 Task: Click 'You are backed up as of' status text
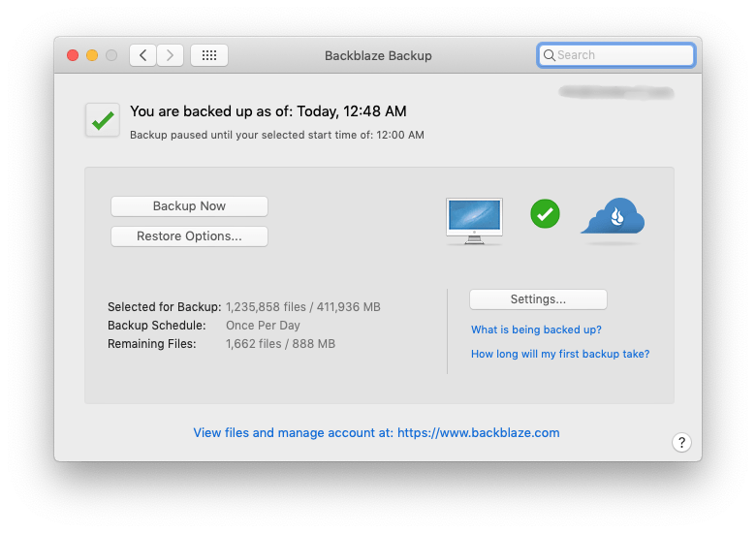coord(268,111)
